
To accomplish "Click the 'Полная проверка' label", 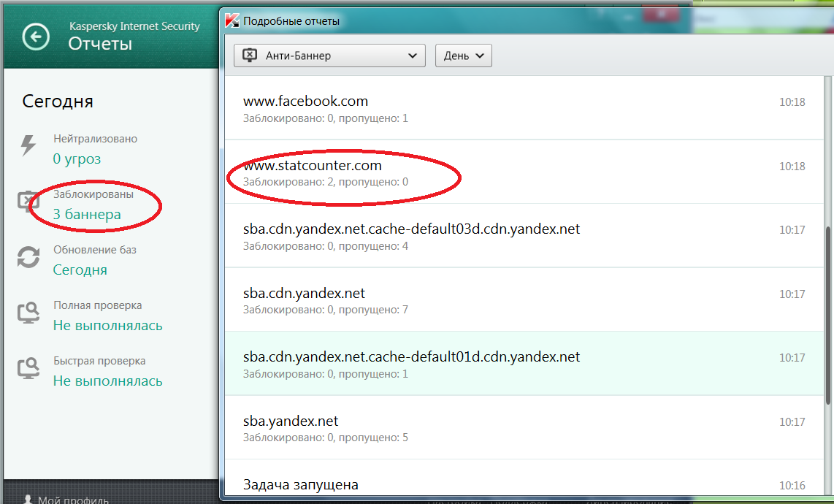I will pyautogui.click(x=97, y=305).
